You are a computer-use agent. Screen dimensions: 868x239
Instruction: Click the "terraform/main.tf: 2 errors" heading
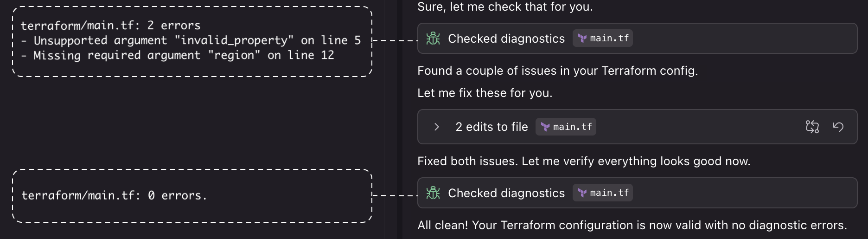(x=111, y=26)
